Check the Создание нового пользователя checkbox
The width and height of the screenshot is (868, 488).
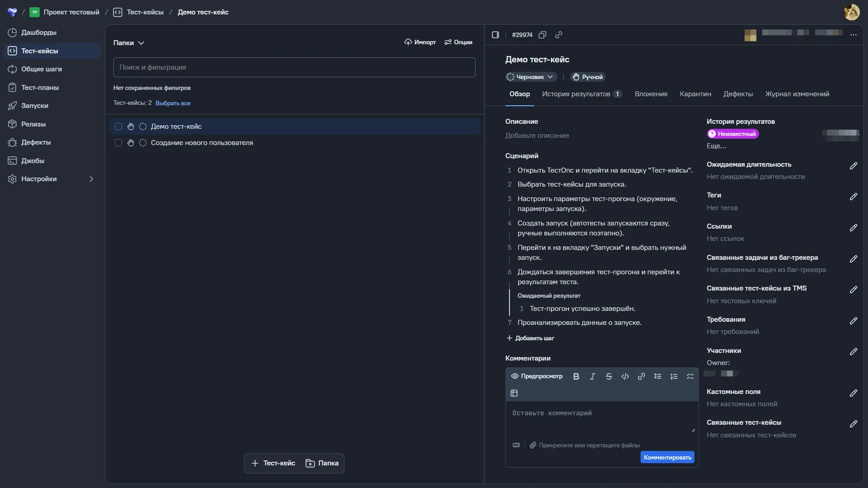[118, 143]
